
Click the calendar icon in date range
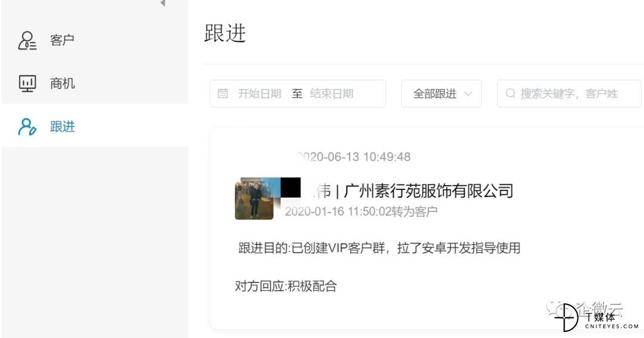point(222,94)
